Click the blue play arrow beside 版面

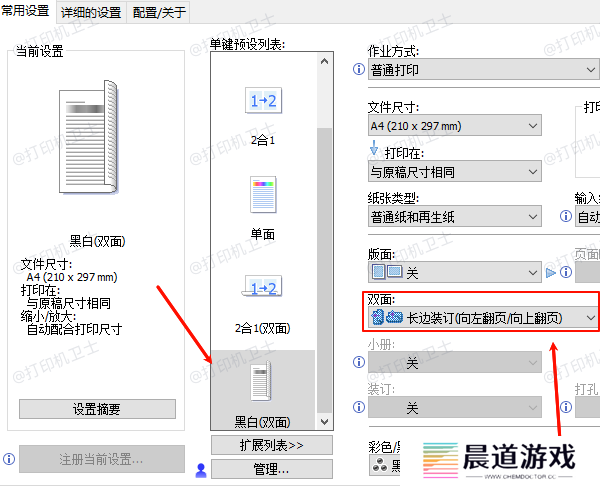coord(551,273)
